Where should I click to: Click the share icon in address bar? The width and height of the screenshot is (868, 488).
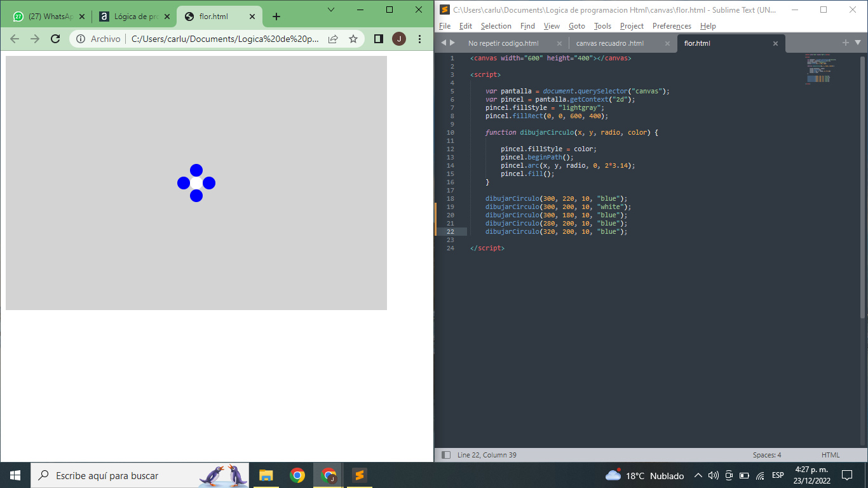(x=333, y=39)
